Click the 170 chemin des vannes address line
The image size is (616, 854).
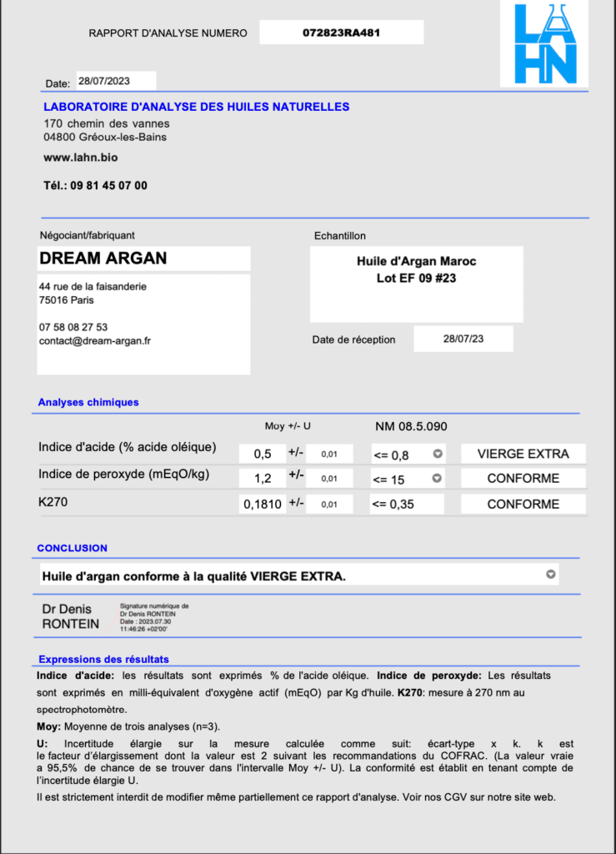[107, 123]
